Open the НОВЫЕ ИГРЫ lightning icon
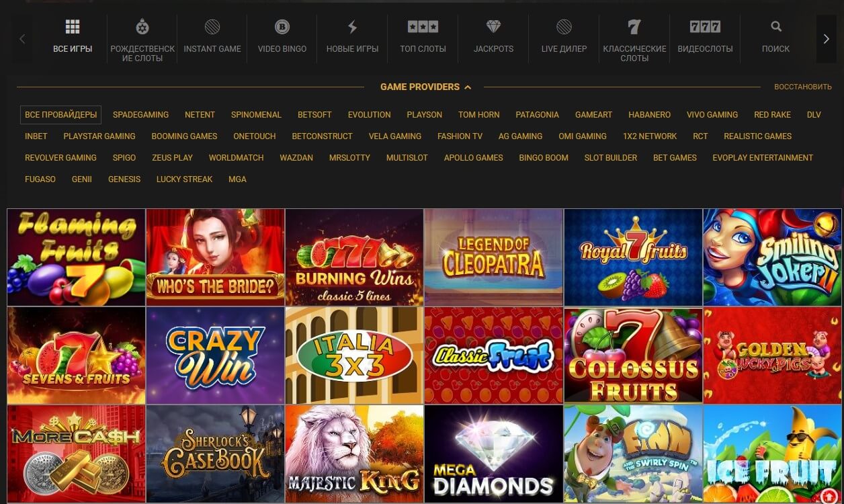This screenshot has height=504, width=844. 352,28
